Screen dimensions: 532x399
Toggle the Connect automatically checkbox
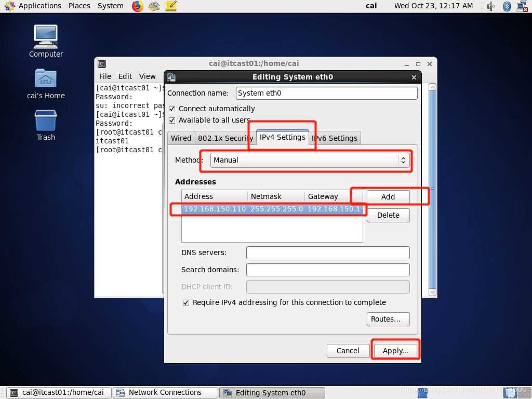click(172, 109)
